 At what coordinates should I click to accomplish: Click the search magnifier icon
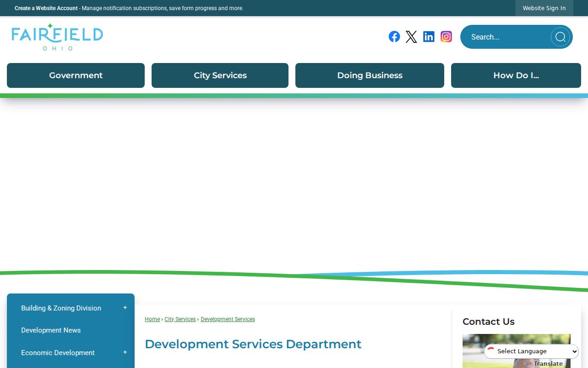coord(560,37)
